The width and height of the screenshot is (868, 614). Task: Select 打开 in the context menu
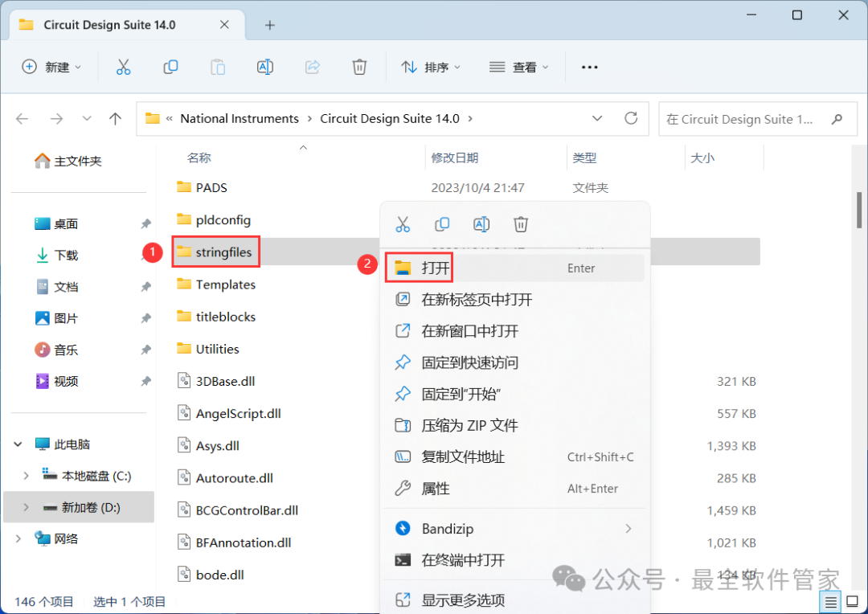pos(436,268)
